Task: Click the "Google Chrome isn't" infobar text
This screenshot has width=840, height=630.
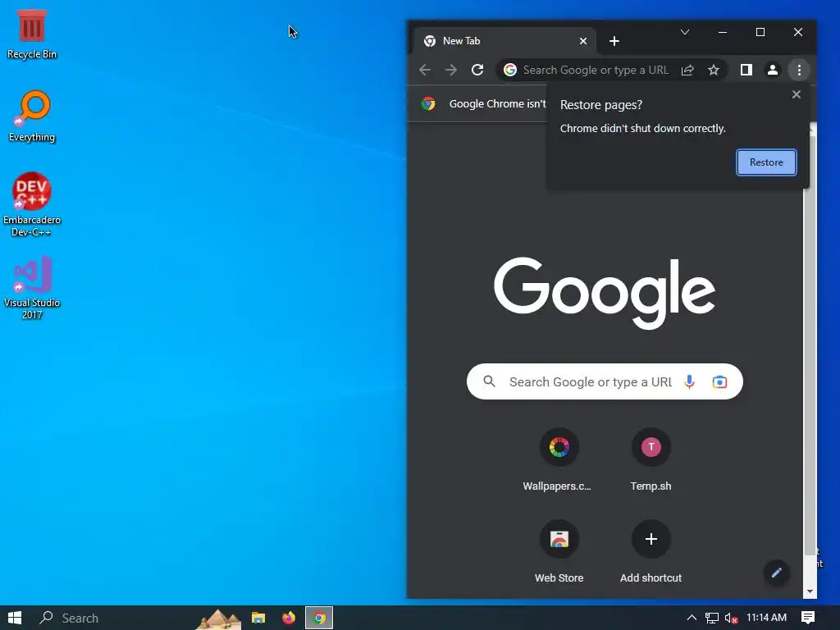Action: pos(498,104)
